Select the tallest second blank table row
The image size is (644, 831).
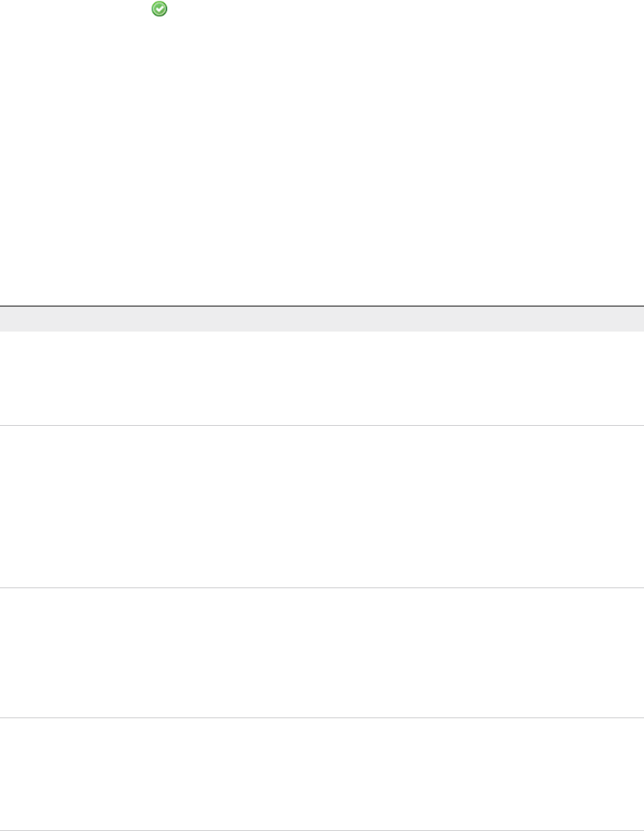[322, 506]
